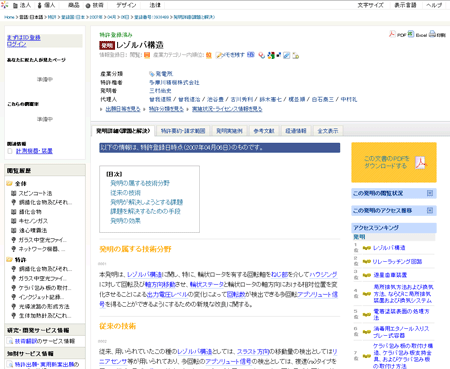Click the bulb icon beside インクジェット記録
Screen dimensions: 450x369
click(14, 297)
